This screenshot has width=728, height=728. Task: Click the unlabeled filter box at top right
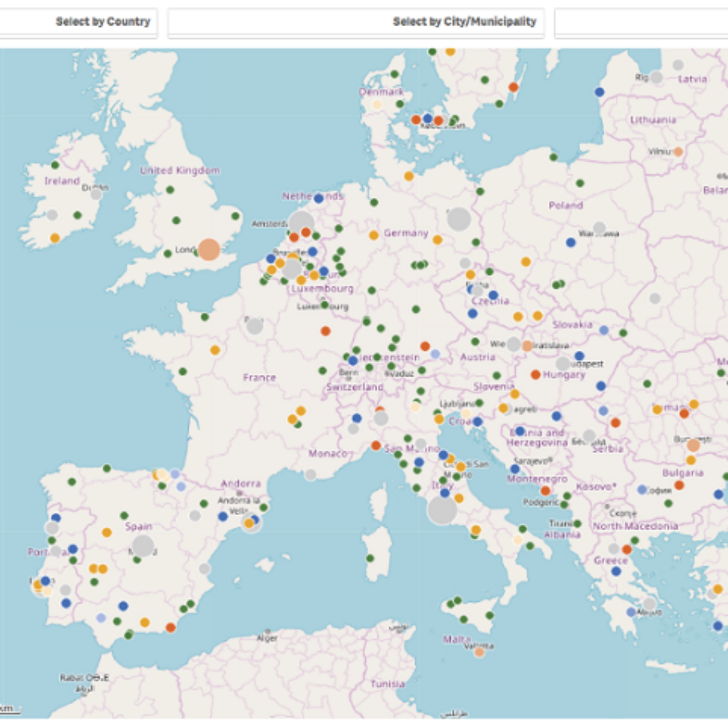(641, 22)
